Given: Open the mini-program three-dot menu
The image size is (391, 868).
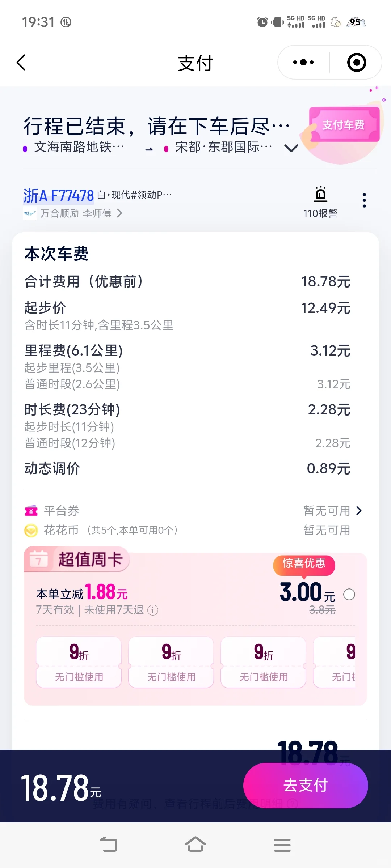Looking at the screenshot, I should click(x=303, y=62).
